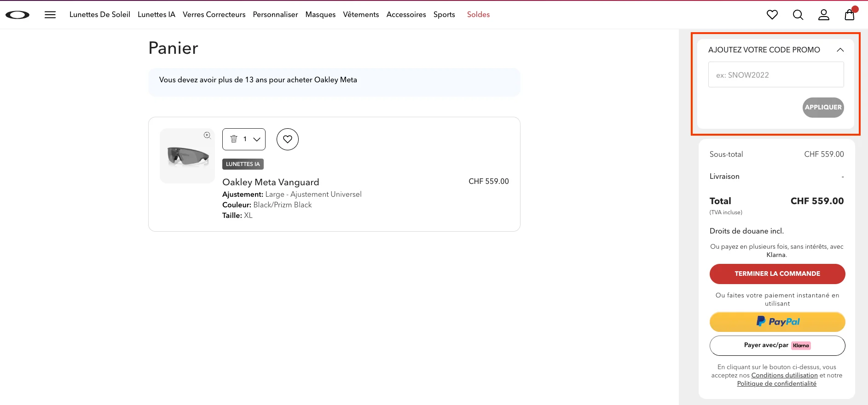The width and height of the screenshot is (868, 405).
Task: Click the 13 ans age notice text
Action: click(x=258, y=80)
